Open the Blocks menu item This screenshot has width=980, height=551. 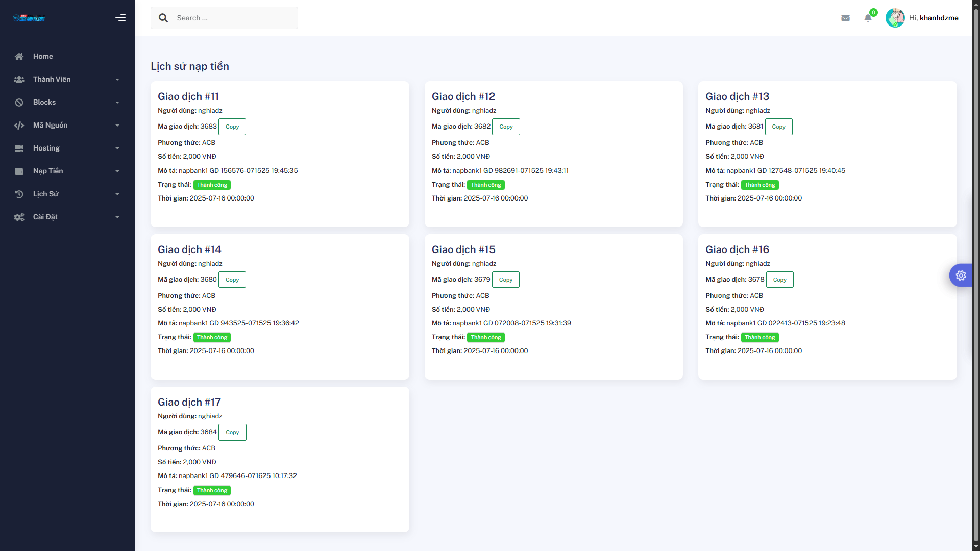pyautogui.click(x=44, y=102)
